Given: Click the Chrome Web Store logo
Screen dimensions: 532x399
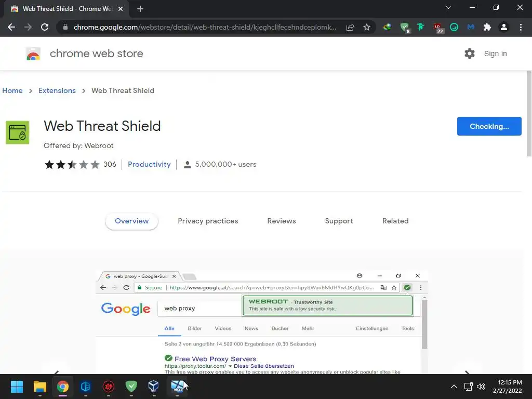Looking at the screenshot, I should click(x=33, y=54).
